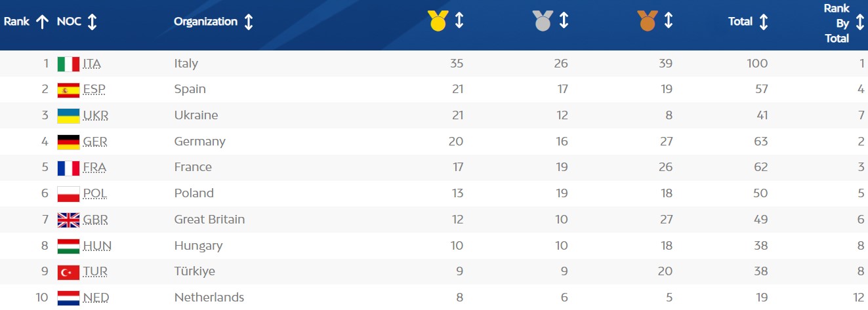Click the Total column header
Screen dimensions: 868x310
pos(740,22)
